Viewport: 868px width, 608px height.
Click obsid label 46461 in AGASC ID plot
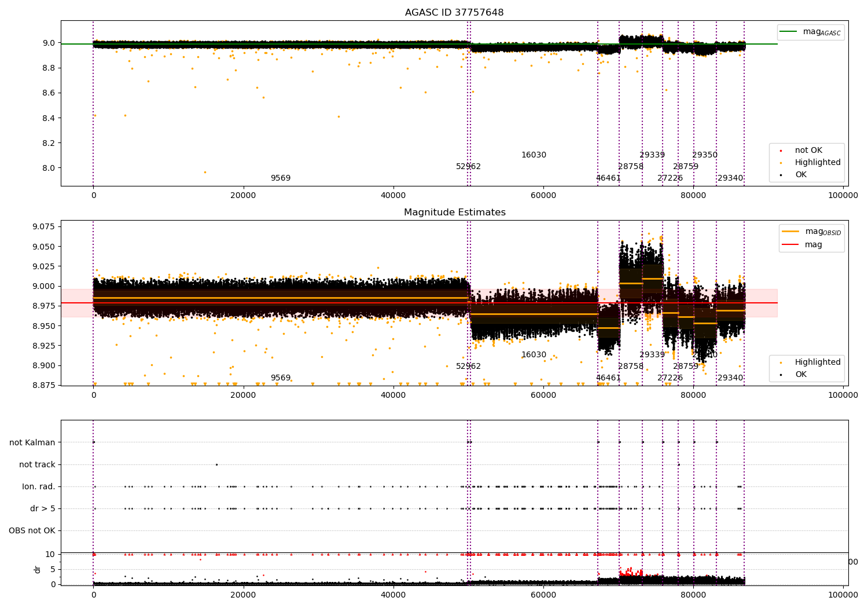608,178
